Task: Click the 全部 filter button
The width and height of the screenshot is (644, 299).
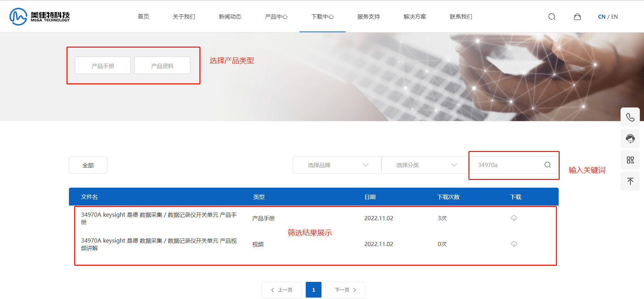Action: point(88,165)
